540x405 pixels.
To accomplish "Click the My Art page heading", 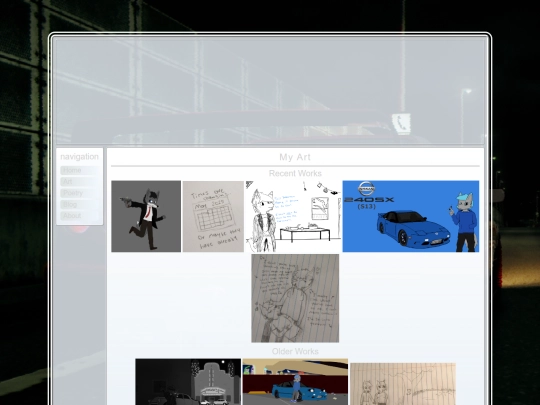I will tap(295, 157).
